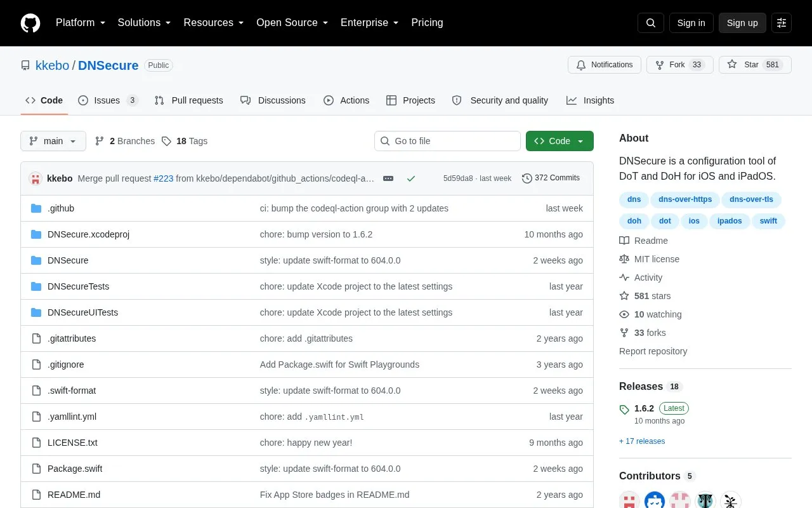Click the green check status icon on the latest commit

[411, 178]
